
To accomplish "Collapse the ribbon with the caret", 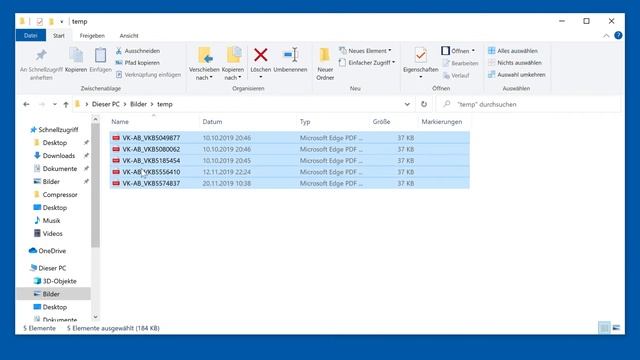I will [x=606, y=36].
